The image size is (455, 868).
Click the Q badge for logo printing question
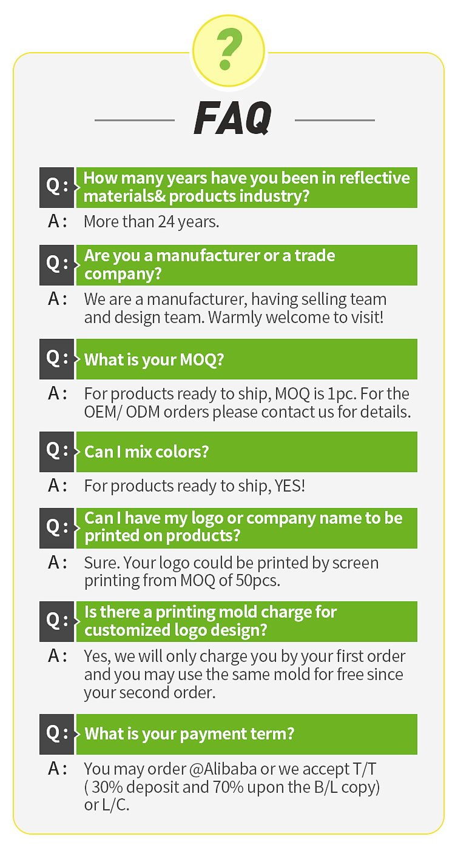point(56,528)
